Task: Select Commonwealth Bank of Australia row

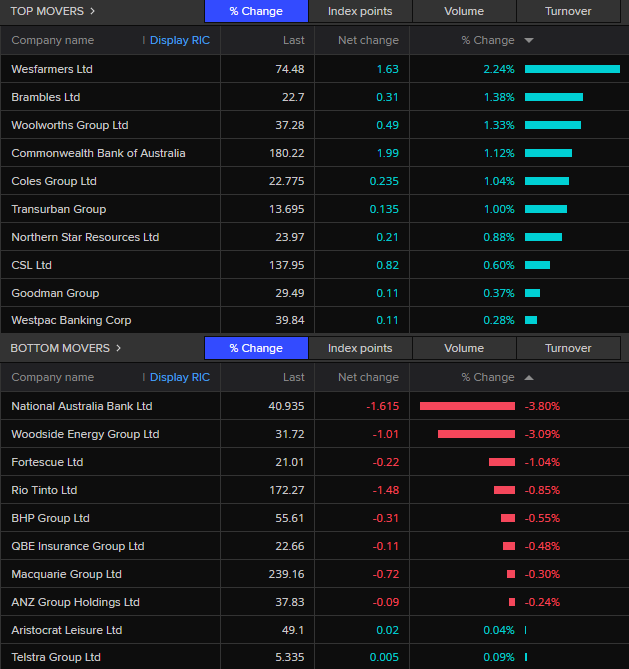Action: tap(314, 153)
